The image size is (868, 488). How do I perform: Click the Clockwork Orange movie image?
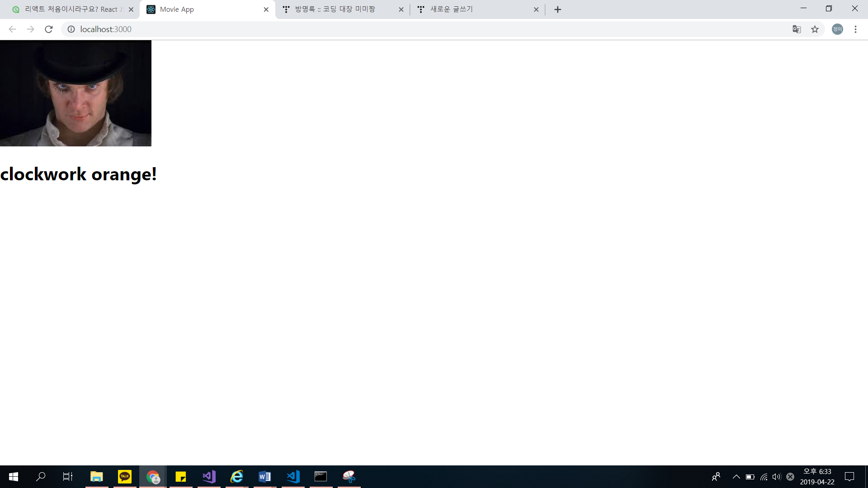coord(75,93)
